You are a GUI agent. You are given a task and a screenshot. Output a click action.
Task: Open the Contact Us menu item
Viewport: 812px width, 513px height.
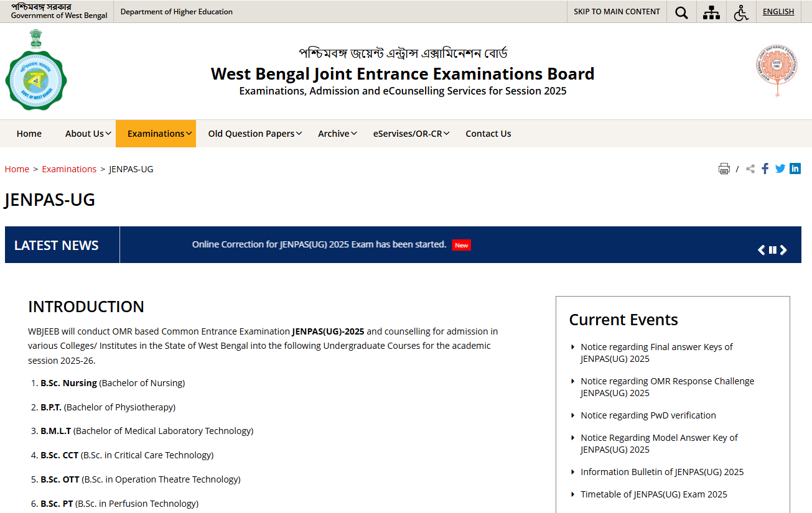pyautogui.click(x=488, y=133)
